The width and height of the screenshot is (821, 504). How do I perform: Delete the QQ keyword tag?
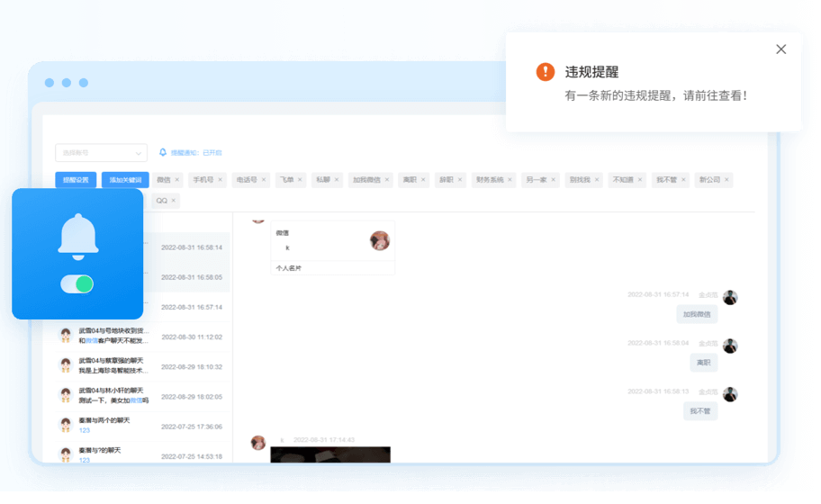(175, 201)
